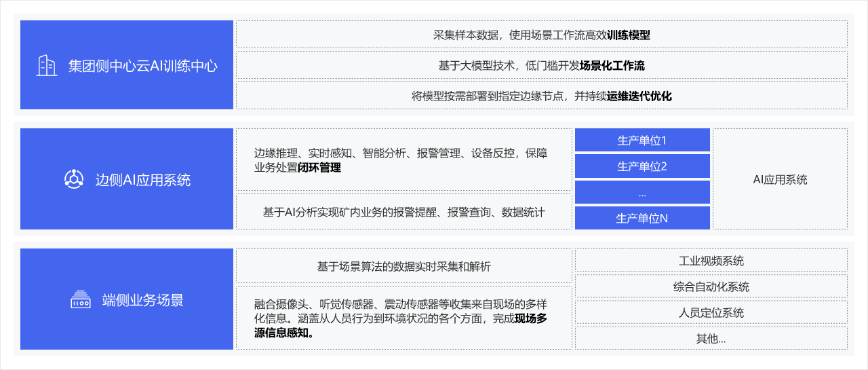Choose the 生产单位N button
Screen dimensions: 868x370
[642, 218]
